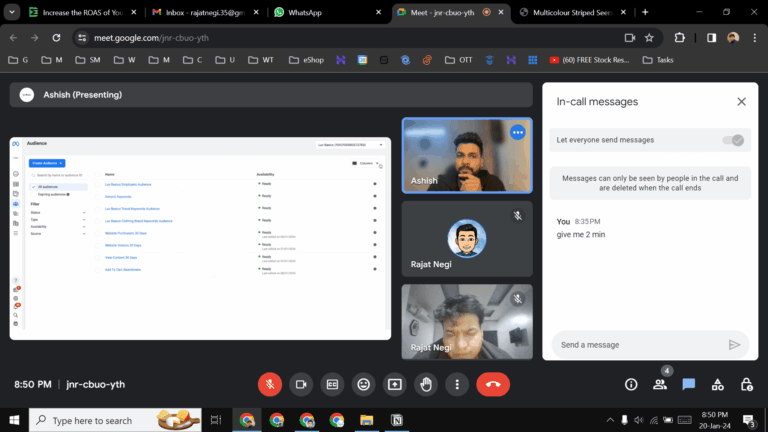The width and height of the screenshot is (768, 432).
Task: Open options on Ashish's video tile
Action: [517, 132]
